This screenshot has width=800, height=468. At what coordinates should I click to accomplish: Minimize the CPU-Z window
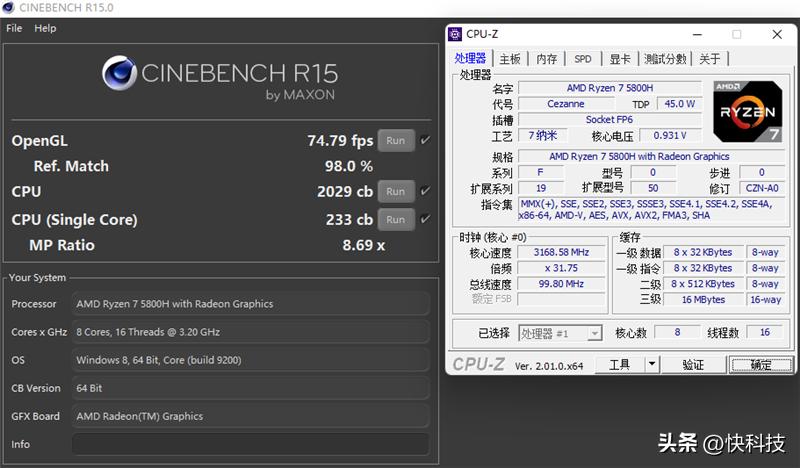click(x=697, y=34)
